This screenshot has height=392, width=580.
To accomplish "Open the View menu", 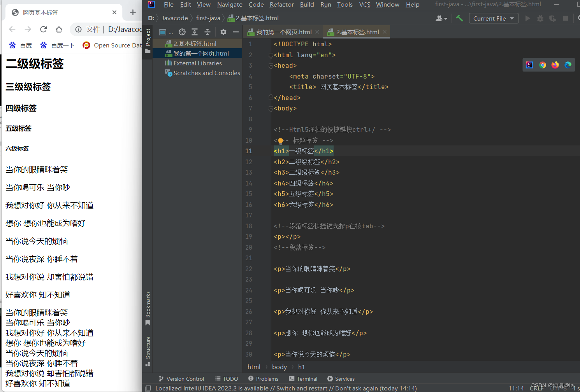I will [204, 4].
